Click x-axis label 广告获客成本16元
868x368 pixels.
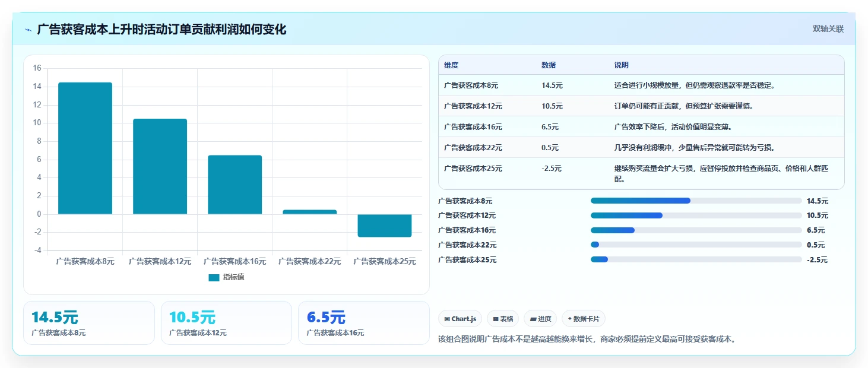(235, 261)
